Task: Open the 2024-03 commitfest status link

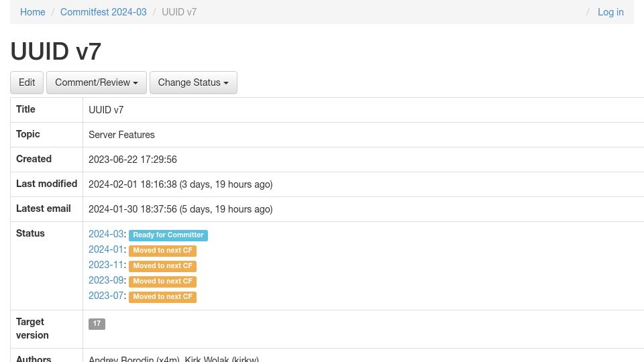Action: coord(106,234)
